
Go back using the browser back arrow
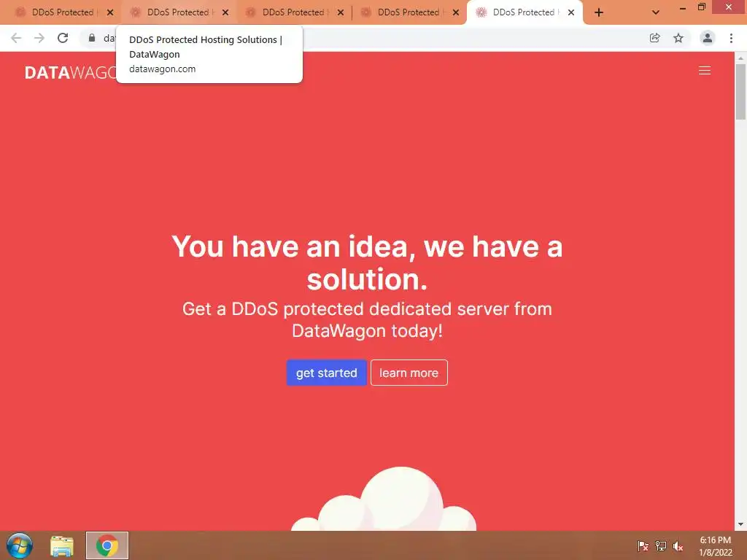[16, 38]
